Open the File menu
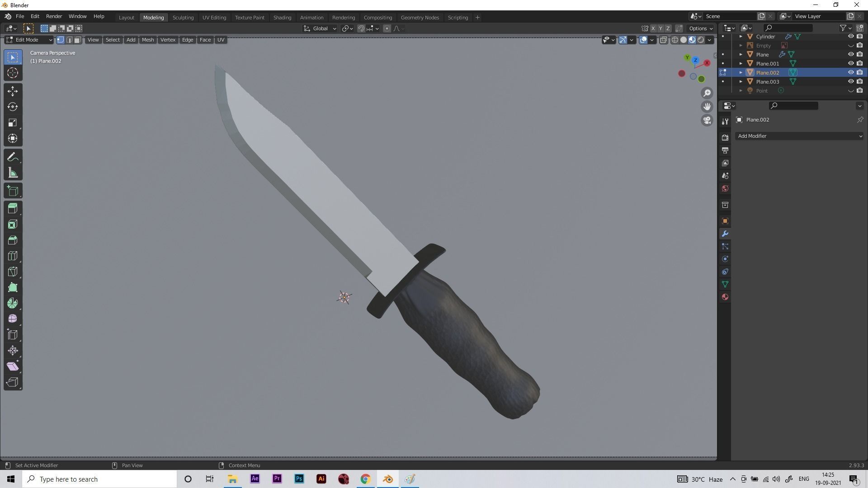This screenshot has width=868, height=488. click(x=20, y=16)
